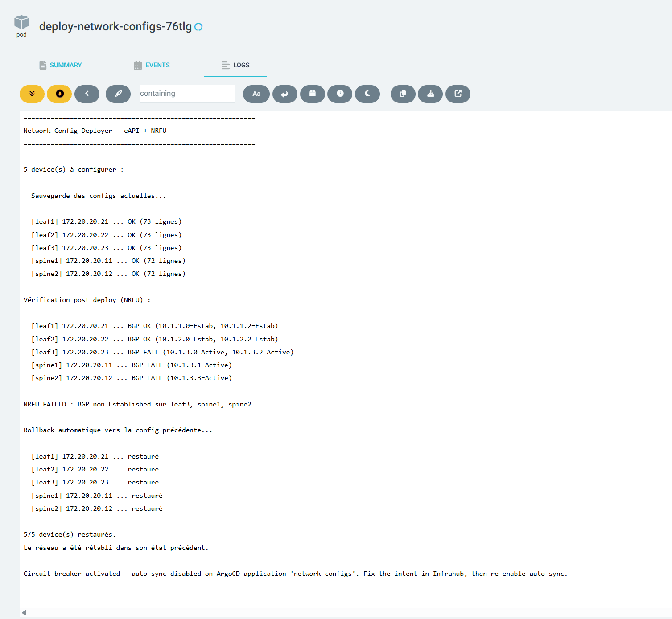Click the scroll-to-bottom arrow button
Screen dimensions: 672x619
click(x=59, y=94)
